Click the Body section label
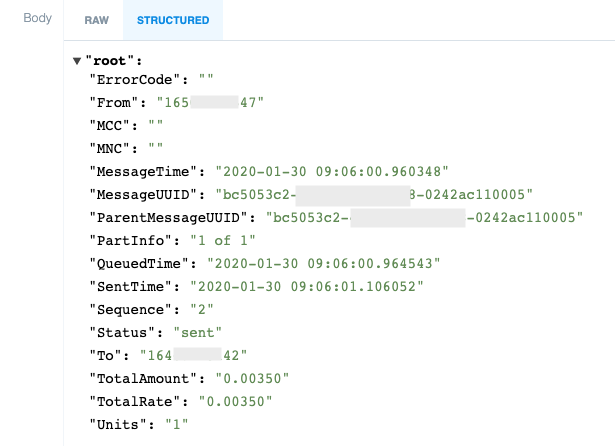 38,18
